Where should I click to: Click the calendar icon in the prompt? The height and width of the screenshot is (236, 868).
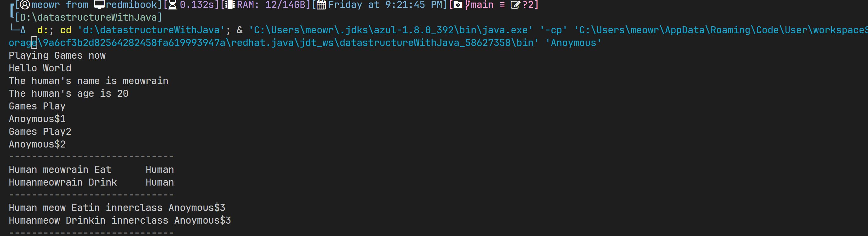pos(321,5)
